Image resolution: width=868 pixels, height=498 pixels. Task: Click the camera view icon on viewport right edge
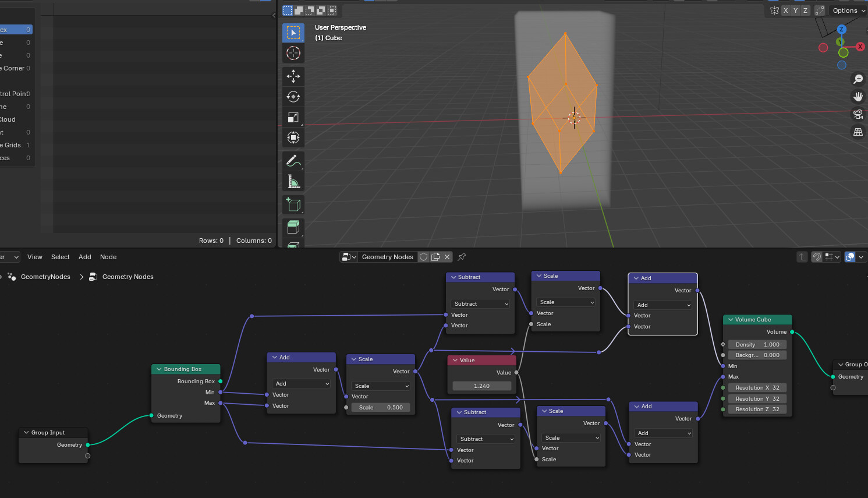[x=858, y=114]
